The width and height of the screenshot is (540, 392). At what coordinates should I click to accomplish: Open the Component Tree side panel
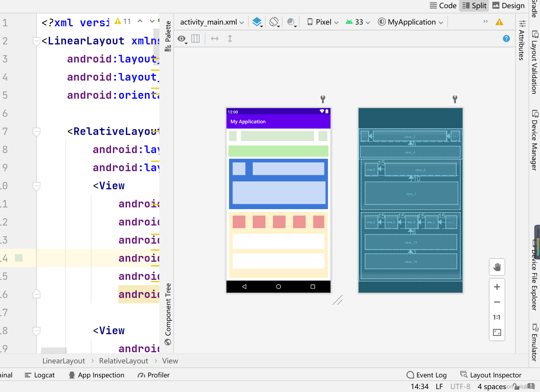168,314
